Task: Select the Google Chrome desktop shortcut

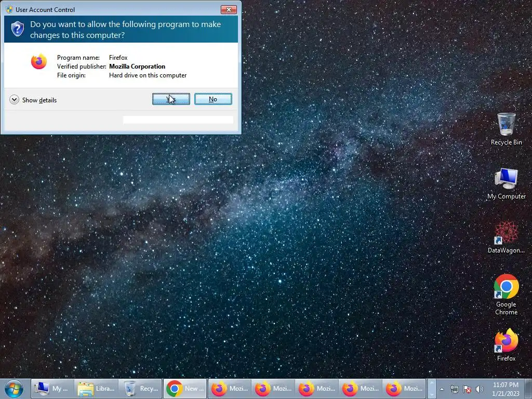Action: click(506, 295)
